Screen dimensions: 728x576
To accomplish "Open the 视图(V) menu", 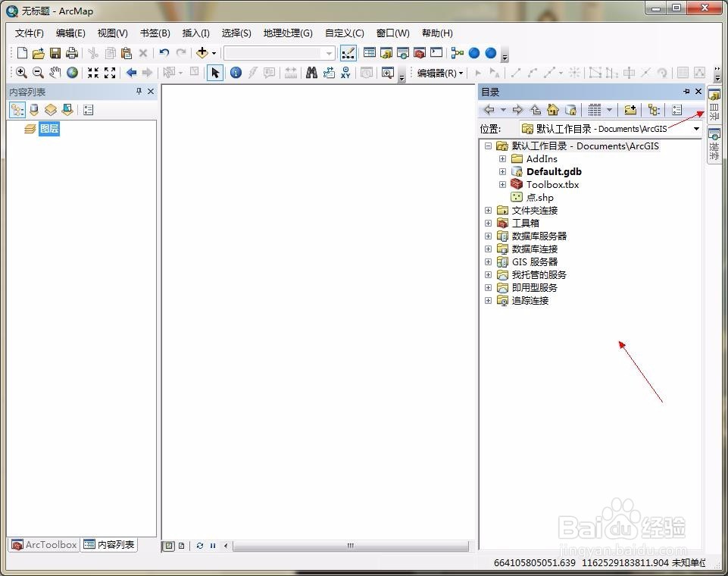I will [112, 33].
